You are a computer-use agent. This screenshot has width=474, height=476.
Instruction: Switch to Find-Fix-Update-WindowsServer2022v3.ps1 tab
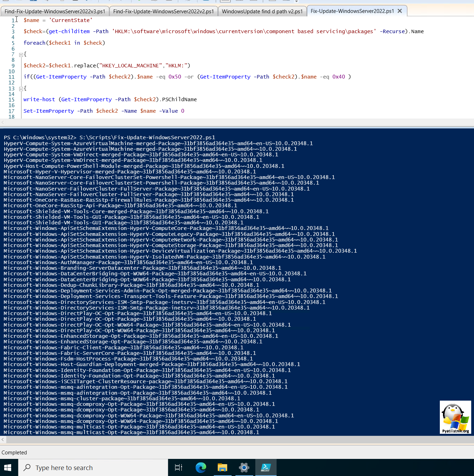click(55, 12)
